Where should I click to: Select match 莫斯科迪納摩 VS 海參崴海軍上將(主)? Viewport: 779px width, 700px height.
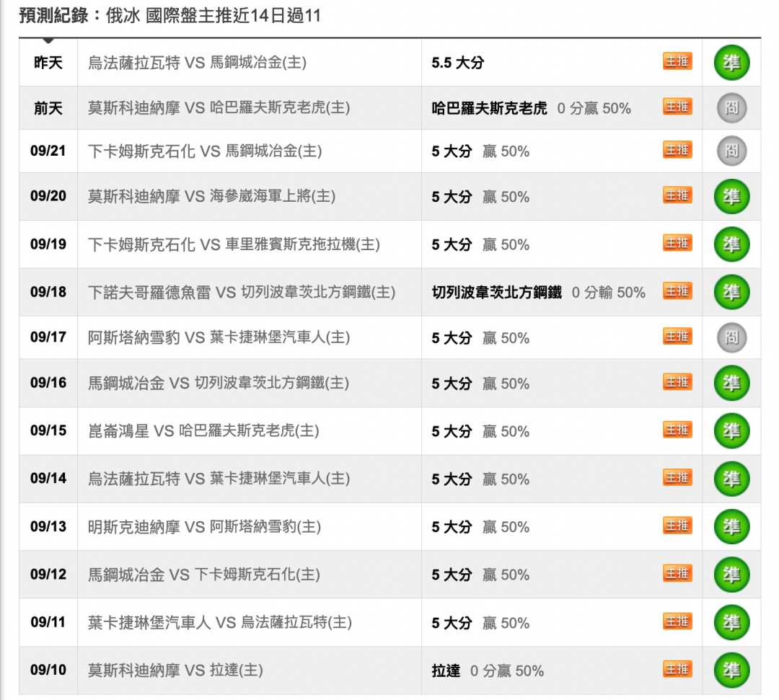tap(211, 197)
